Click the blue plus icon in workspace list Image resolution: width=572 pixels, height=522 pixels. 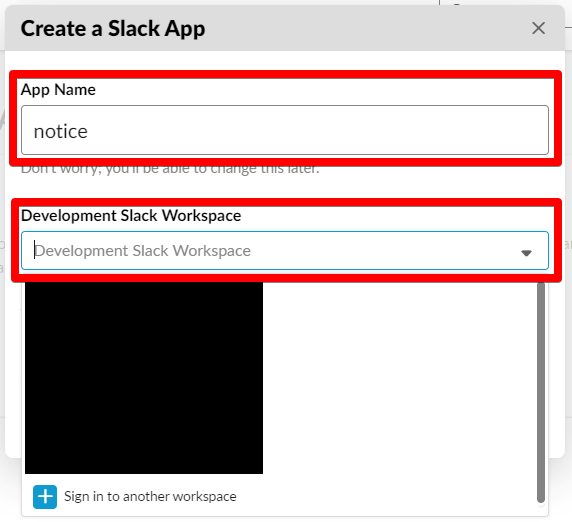tap(45, 496)
